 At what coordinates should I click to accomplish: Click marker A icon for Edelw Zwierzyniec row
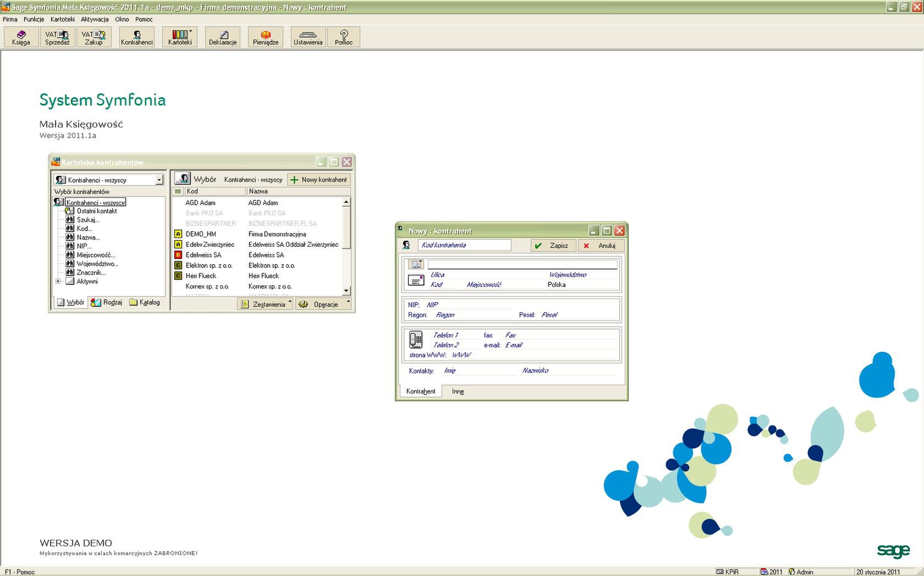tap(178, 245)
